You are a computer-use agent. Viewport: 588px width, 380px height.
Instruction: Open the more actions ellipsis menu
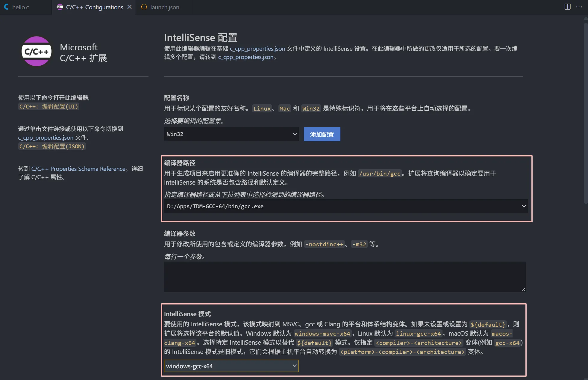[580, 7]
